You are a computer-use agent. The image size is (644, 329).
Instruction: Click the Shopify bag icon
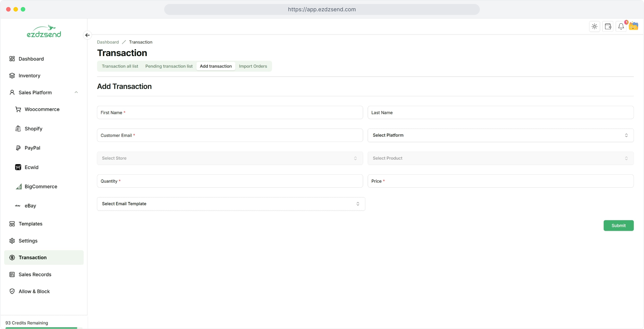(x=18, y=129)
